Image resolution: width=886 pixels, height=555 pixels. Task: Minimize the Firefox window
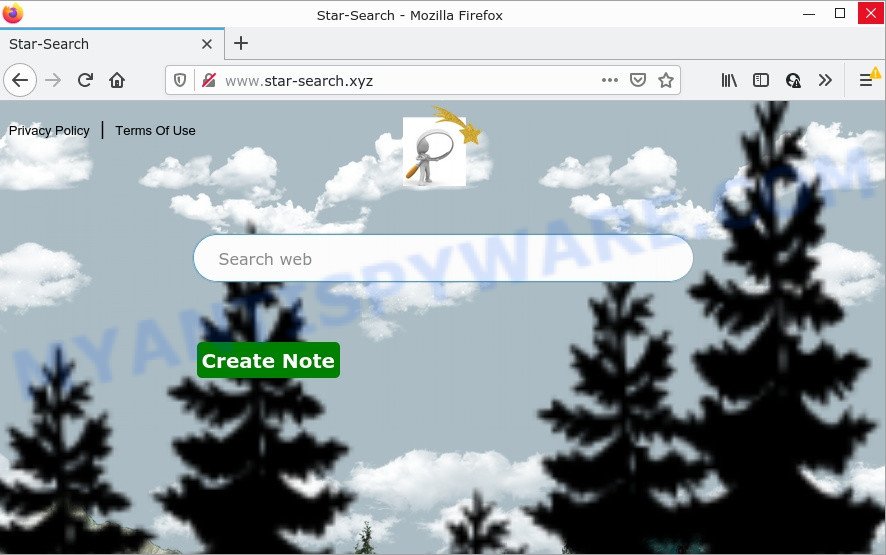point(809,13)
